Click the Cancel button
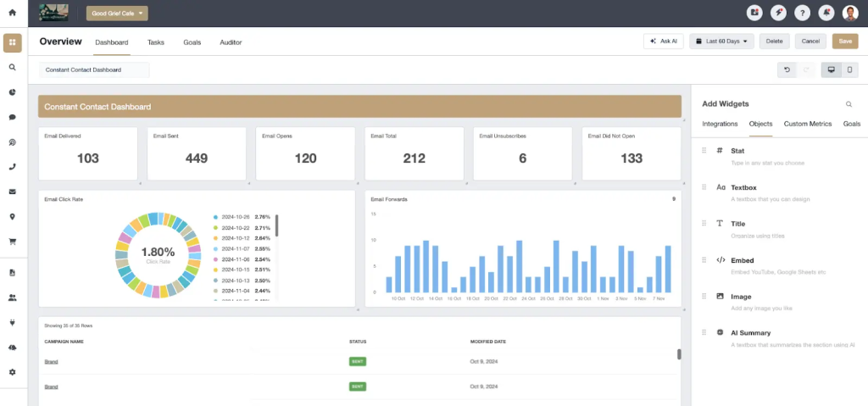Image resolution: width=868 pixels, height=406 pixels. tap(810, 42)
